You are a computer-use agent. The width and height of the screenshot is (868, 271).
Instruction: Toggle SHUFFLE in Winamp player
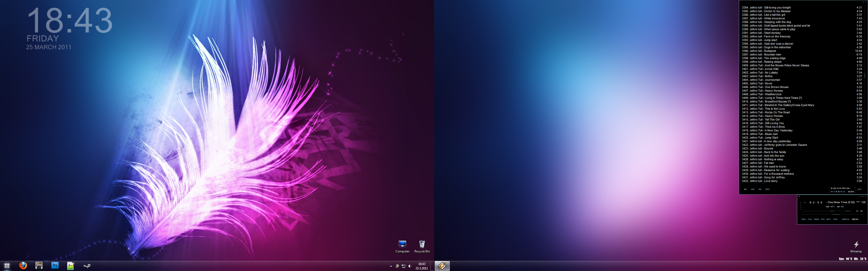(846, 219)
